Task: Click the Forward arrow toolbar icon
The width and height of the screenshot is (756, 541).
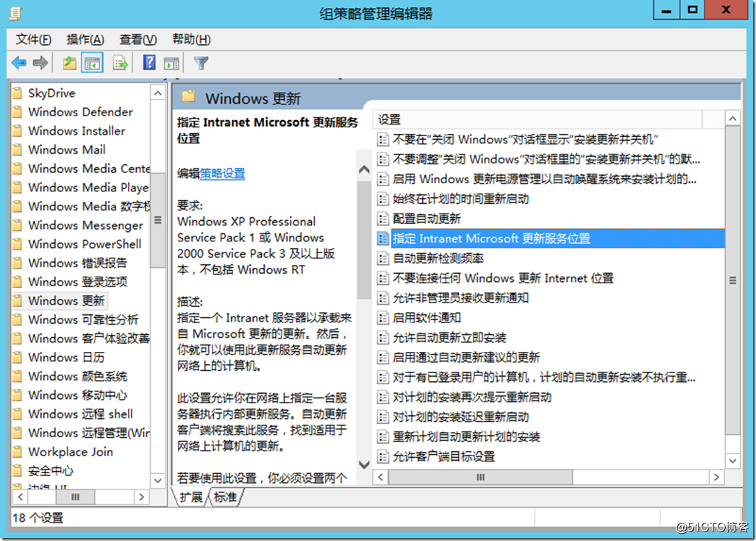Action: 40,63
